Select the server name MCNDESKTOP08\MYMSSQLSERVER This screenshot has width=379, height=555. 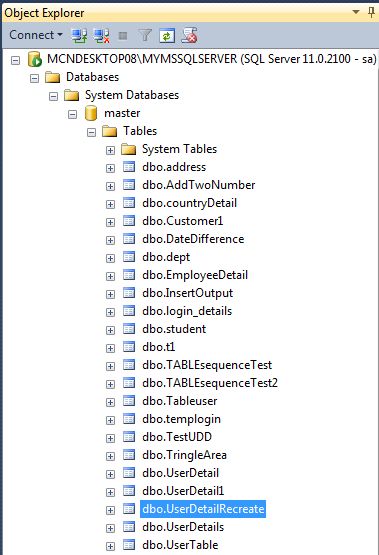click(142, 59)
